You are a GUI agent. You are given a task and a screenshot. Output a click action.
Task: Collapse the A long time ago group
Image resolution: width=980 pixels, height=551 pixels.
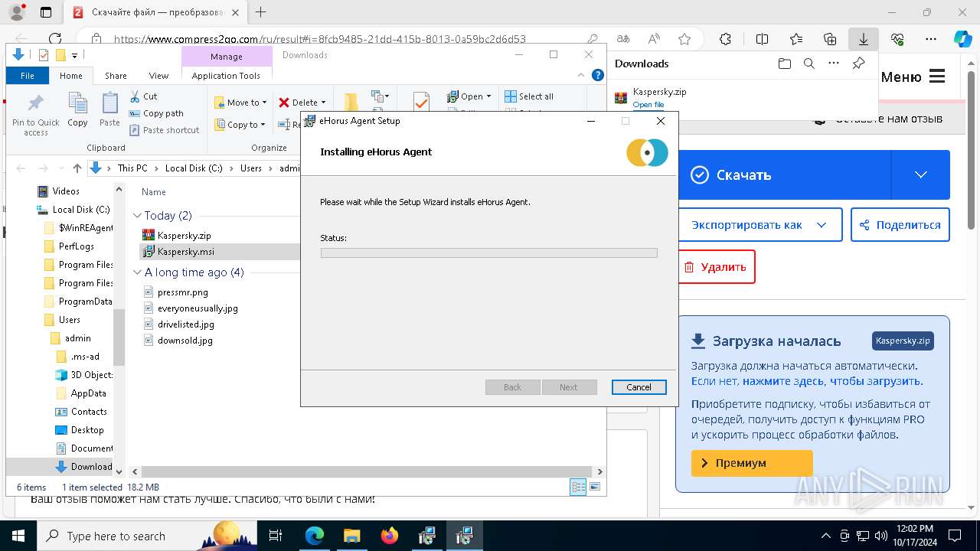138,272
